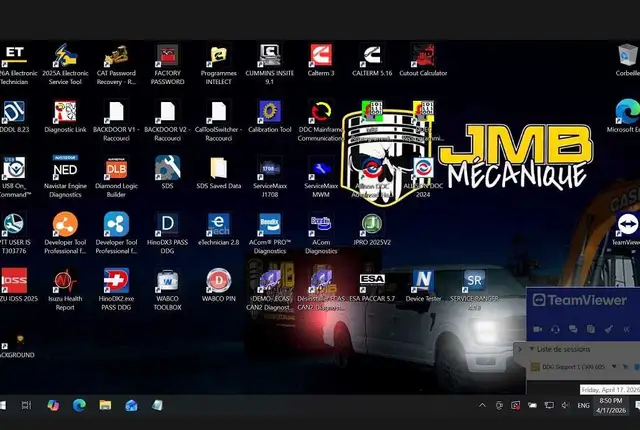Open the Corbeille recycle bin

tap(628, 60)
